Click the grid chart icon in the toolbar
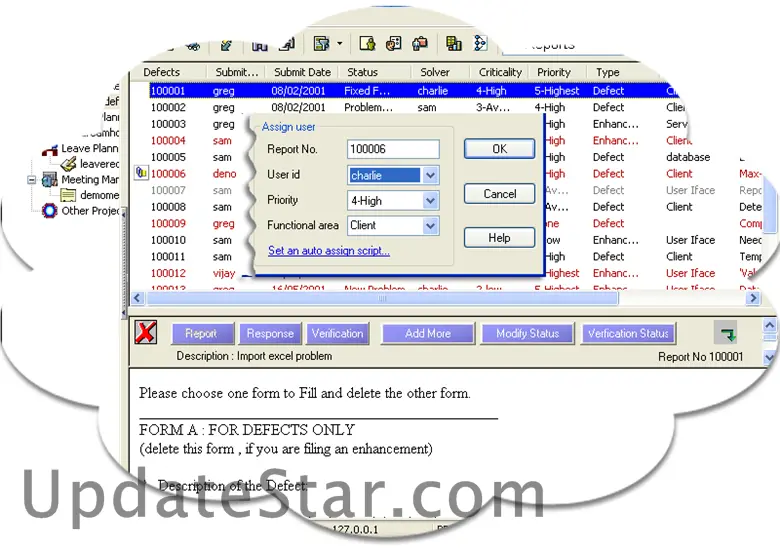780x550 pixels. pos(453,44)
